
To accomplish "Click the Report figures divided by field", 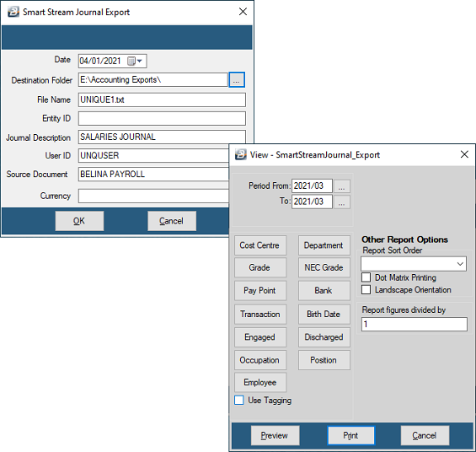I will 414,325.
